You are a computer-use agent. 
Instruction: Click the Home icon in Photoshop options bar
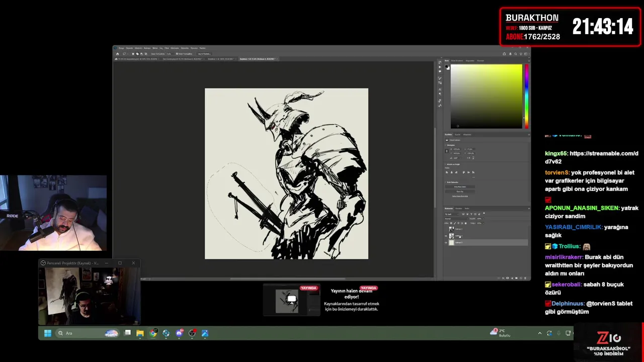coord(118,54)
